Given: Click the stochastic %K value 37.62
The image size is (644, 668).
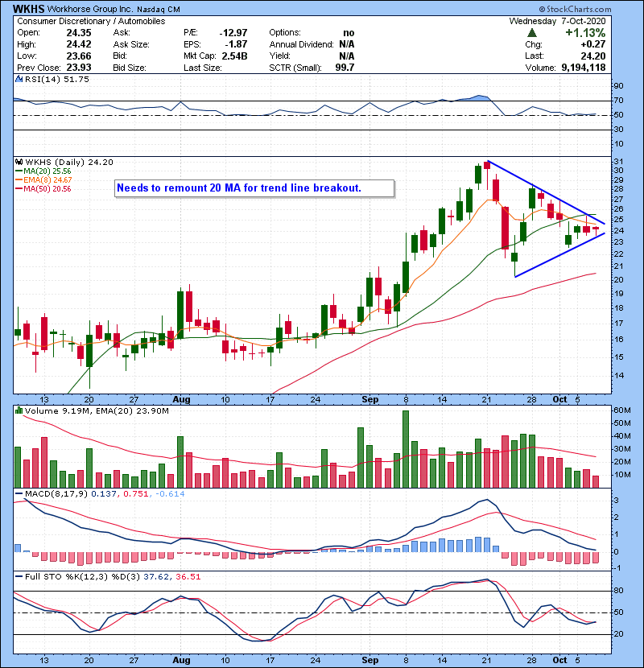Looking at the screenshot, I should [x=156, y=576].
